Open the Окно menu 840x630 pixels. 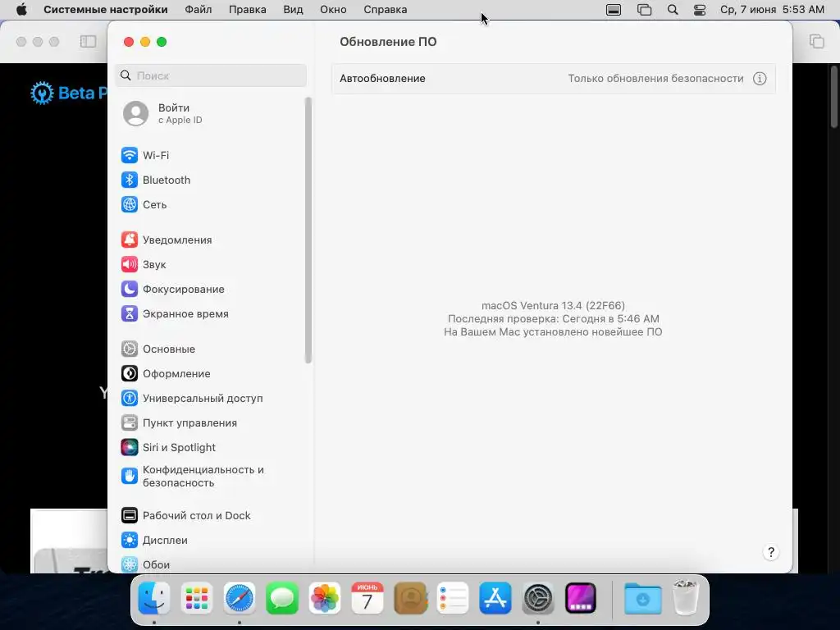pyautogui.click(x=333, y=10)
